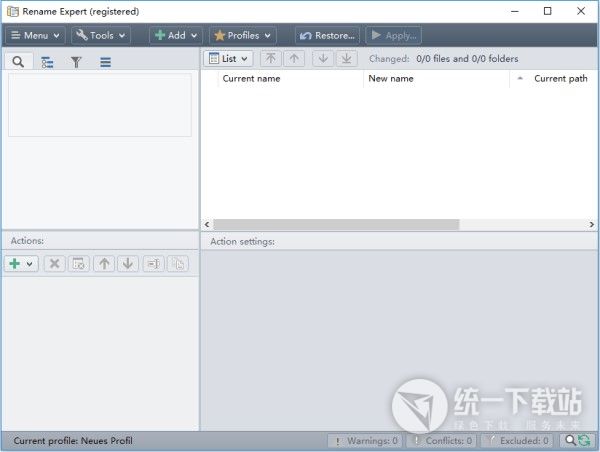The image size is (600, 452).
Task: Delete the selected action
Action: [54, 264]
